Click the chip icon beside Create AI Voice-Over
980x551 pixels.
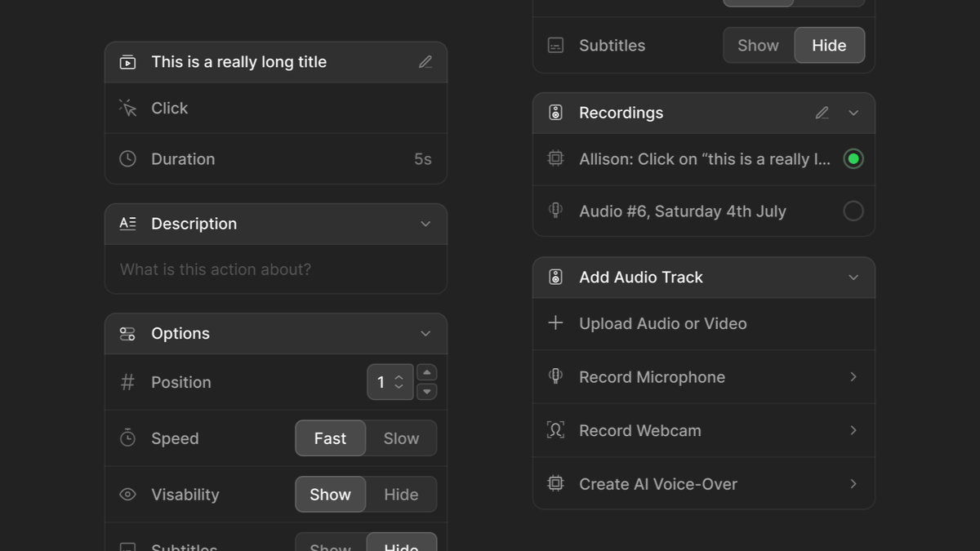coord(555,483)
